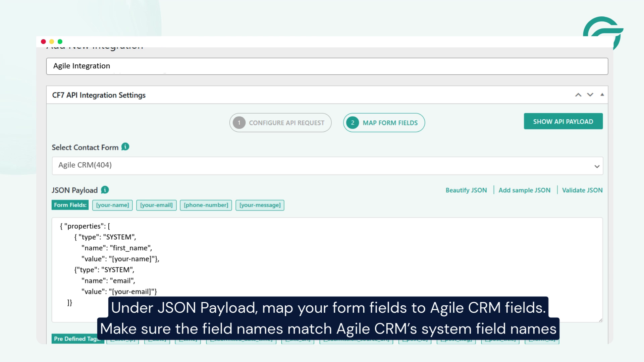The width and height of the screenshot is (644, 362).
Task: Insert the [phone-number] form field tag
Action: tap(206, 205)
